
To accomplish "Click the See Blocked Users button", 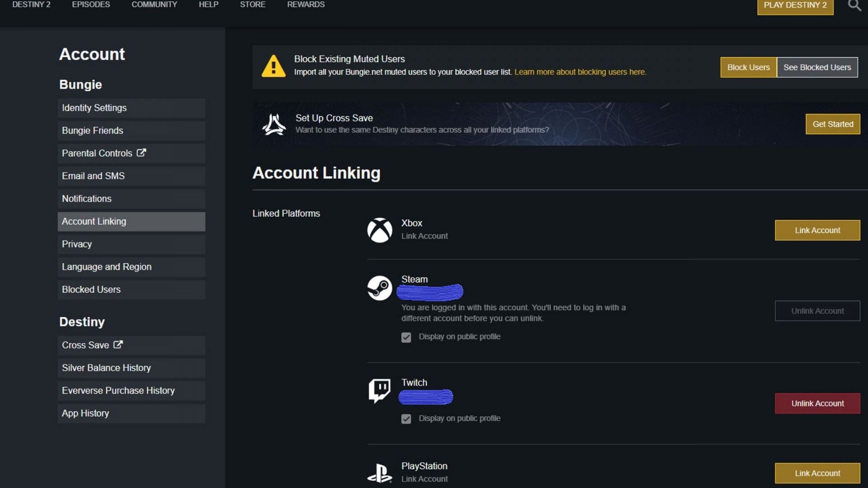I will coord(817,67).
